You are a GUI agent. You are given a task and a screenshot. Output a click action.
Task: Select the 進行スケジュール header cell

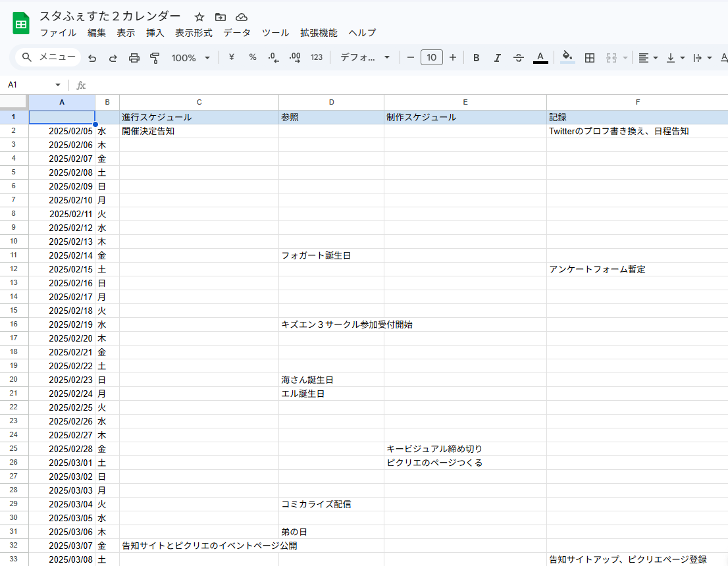tap(199, 117)
